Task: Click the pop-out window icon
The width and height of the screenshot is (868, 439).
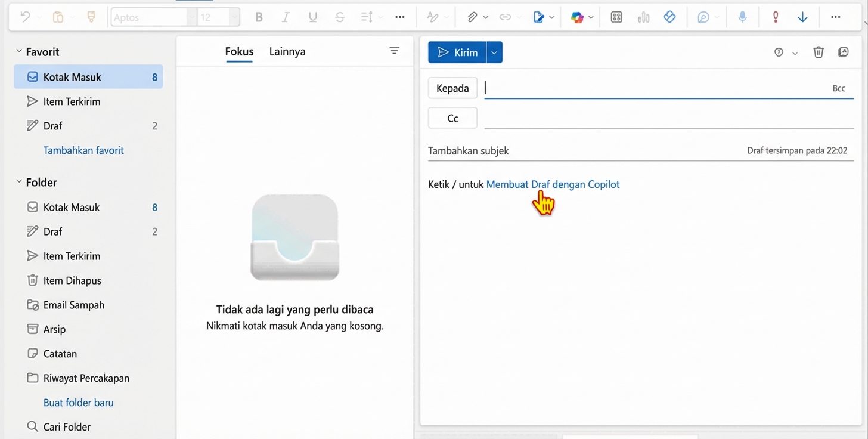Action: (843, 52)
